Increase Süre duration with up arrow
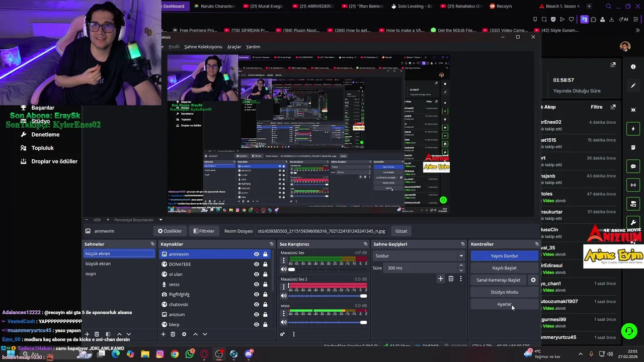644x362 pixels. click(x=461, y=266)
